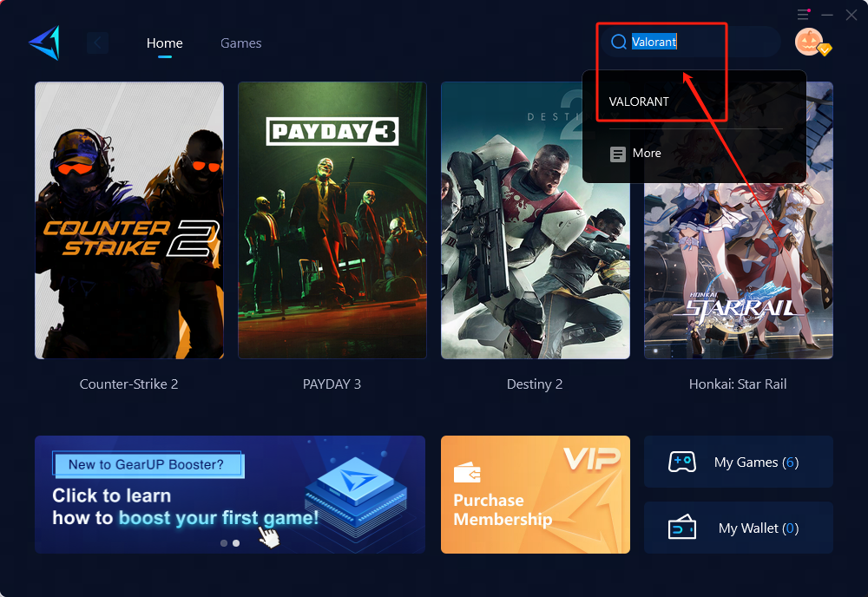Click the My Wallet icon
The height and width of the screenshot is (597, 868).
[681, 528]
